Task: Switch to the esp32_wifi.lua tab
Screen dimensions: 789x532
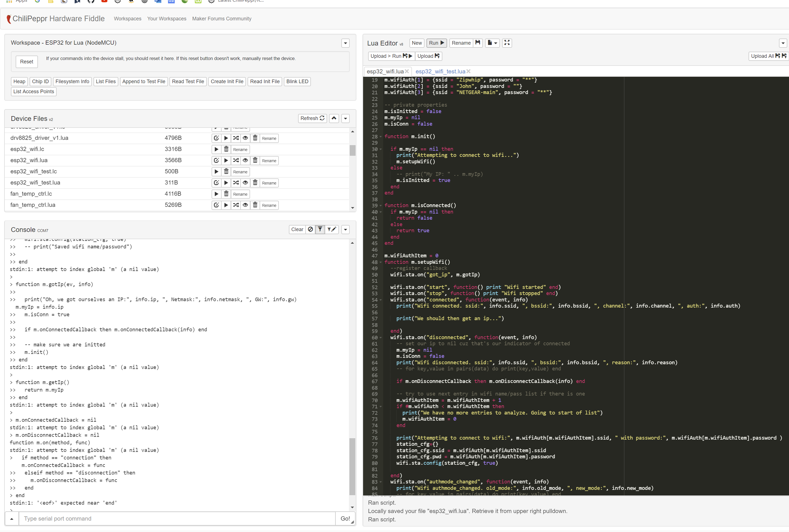Action: coord(385,71)
